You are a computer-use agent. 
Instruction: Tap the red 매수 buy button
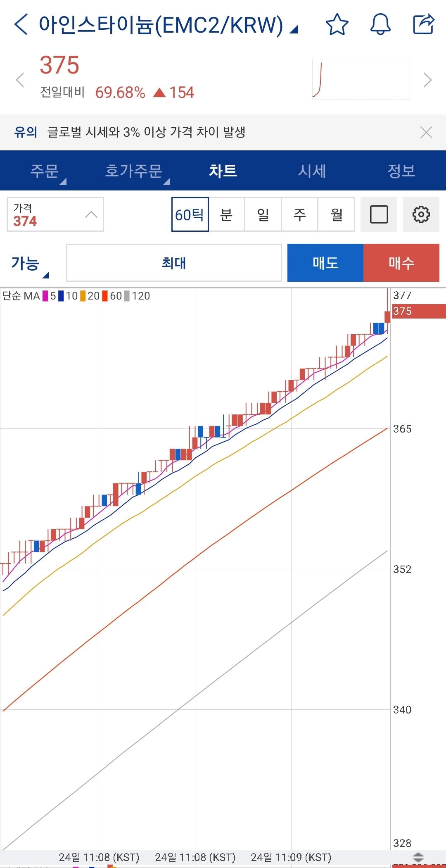point(401,263)
